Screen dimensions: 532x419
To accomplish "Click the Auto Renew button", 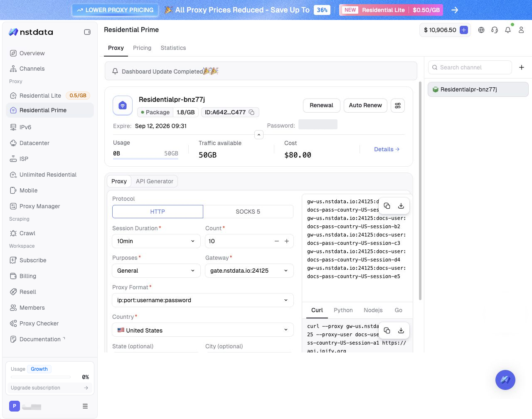I will tap(365, 105).
